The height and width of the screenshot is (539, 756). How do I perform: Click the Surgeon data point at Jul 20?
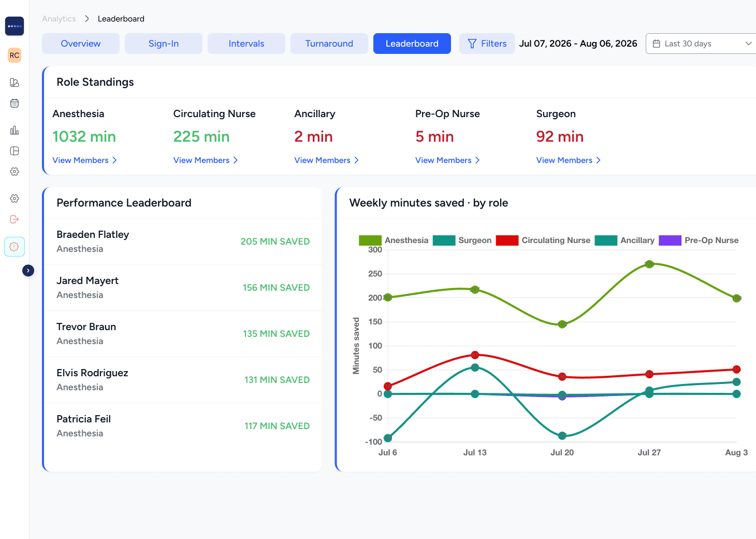point(562,436)
